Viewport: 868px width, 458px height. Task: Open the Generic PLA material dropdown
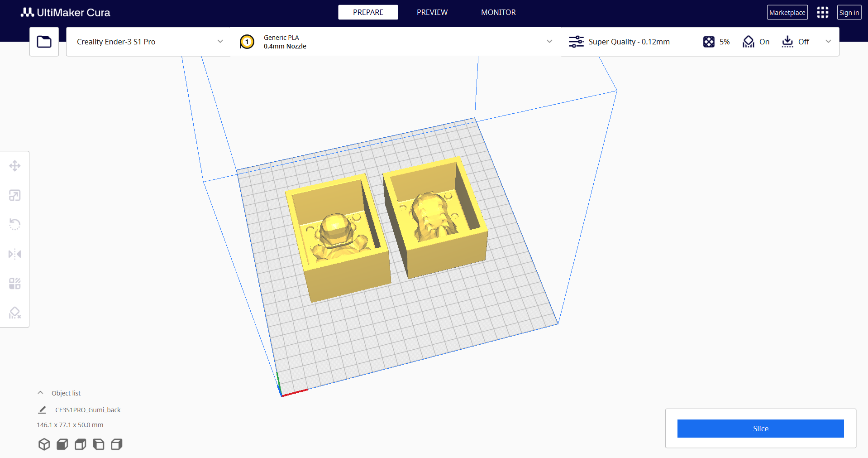[x=396, y=42]
